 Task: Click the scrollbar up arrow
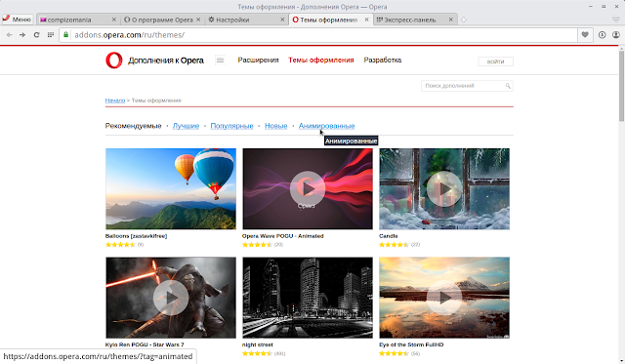[621, 48]
